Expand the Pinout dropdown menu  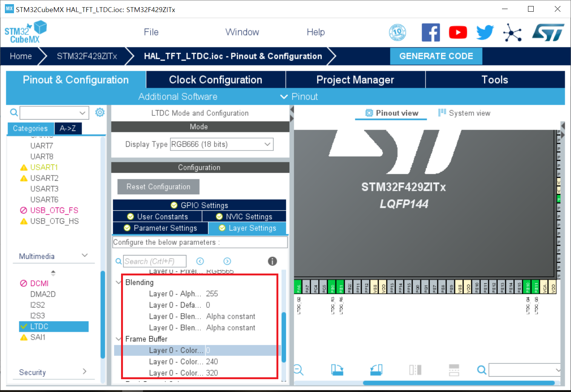click(x=299, y=97)
